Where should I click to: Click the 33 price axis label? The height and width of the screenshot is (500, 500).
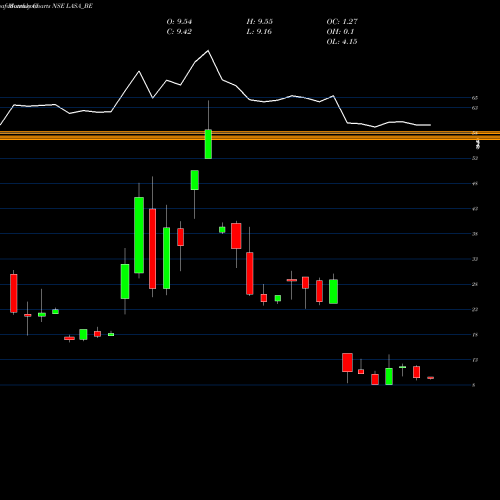475,259
